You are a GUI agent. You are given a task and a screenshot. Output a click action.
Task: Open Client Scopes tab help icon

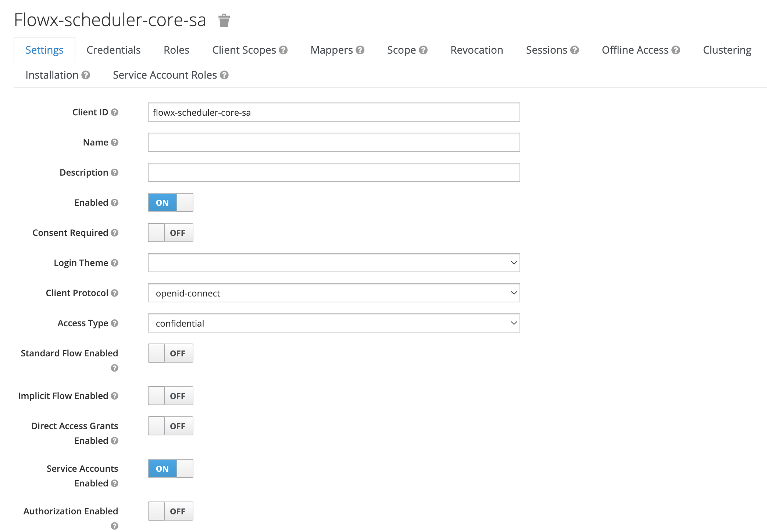coord(283,50)
